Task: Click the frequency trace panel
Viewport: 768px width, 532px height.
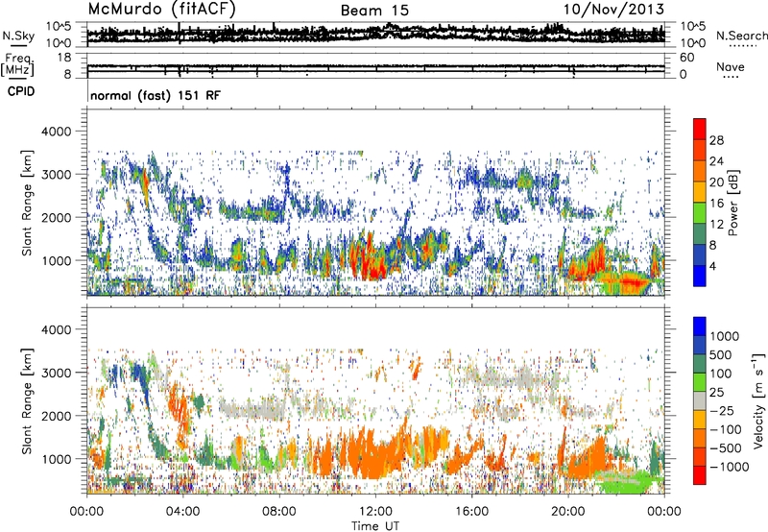Action: [375, 65]
